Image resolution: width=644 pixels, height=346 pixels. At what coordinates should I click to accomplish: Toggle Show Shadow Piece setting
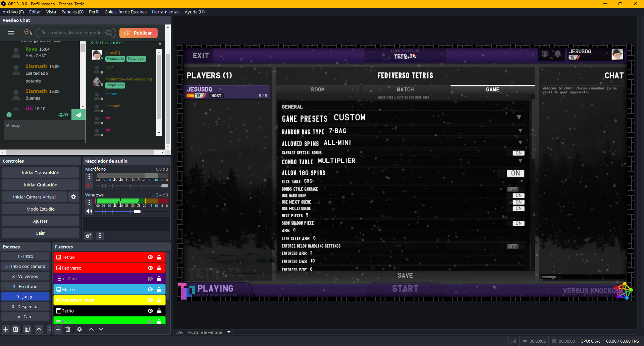[x=519, y=223]
